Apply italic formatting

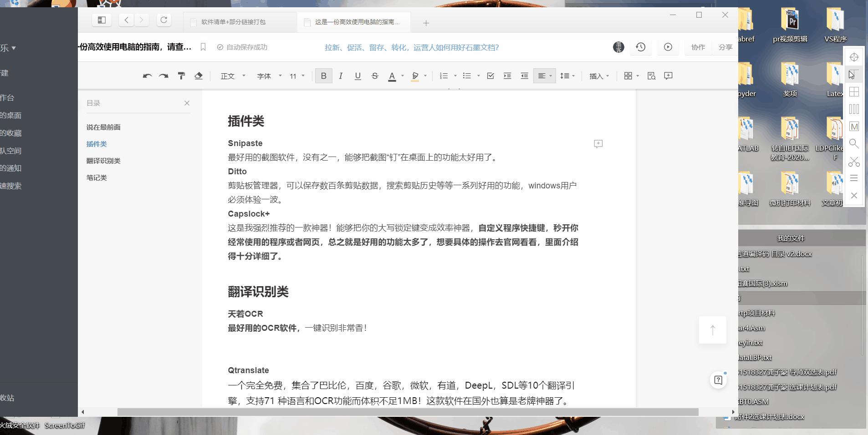point(341,76)
